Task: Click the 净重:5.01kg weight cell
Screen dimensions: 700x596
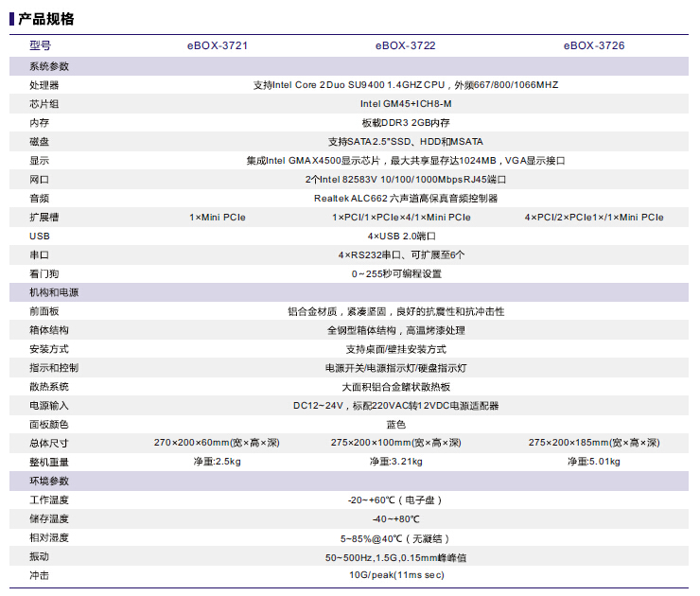Action: 594,462
